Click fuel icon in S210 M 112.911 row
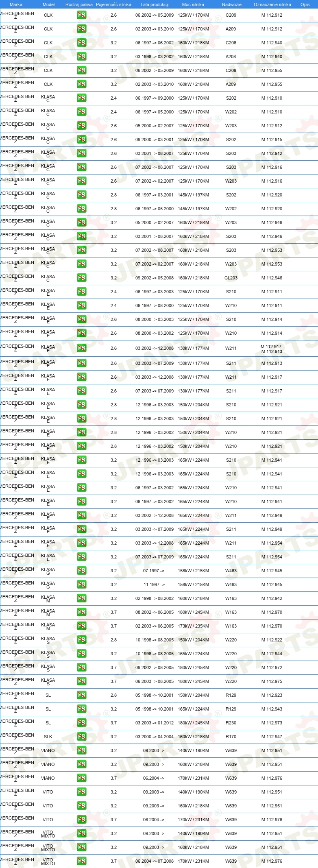Screen dimensions: 318x868 click(x=81, y=292)
